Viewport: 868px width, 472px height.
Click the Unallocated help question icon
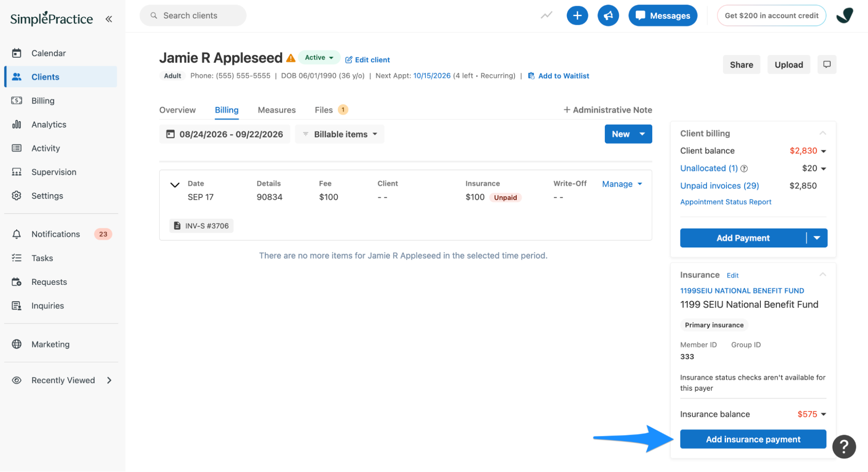pos(744,168)
